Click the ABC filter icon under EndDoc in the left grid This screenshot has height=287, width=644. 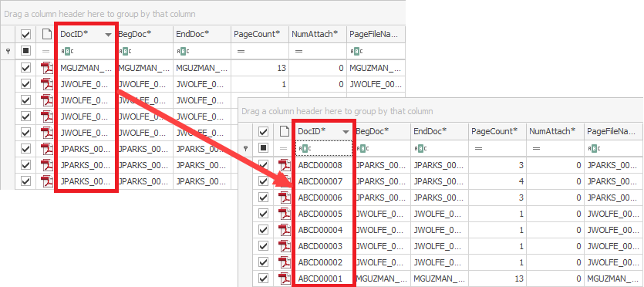click(180, 52)
